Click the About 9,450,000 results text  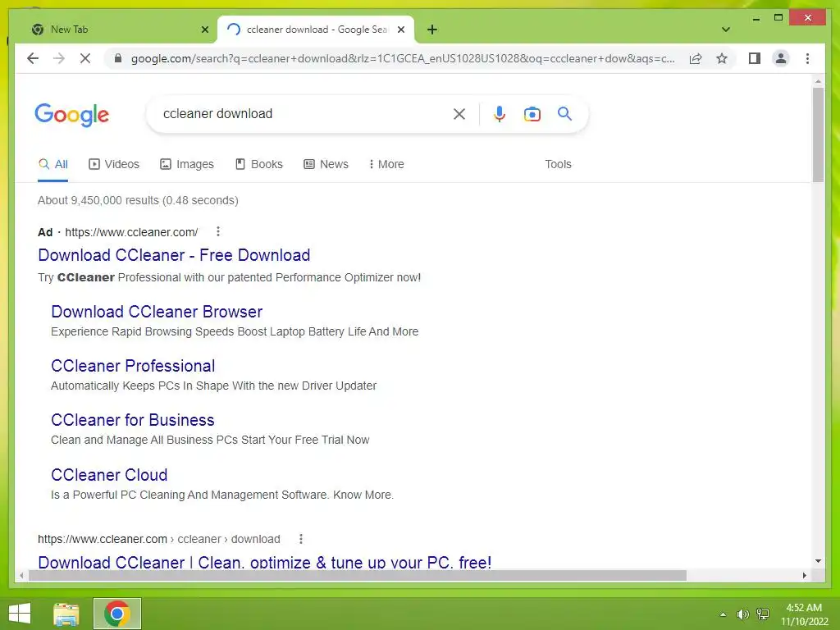138,200
